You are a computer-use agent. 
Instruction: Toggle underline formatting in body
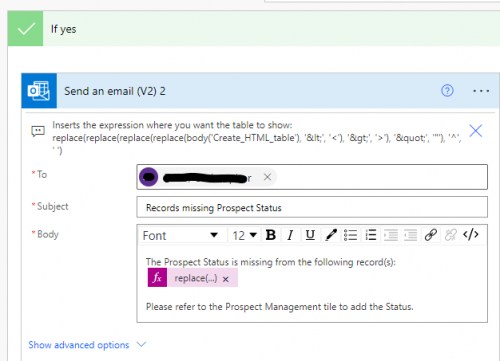(310, 235)
